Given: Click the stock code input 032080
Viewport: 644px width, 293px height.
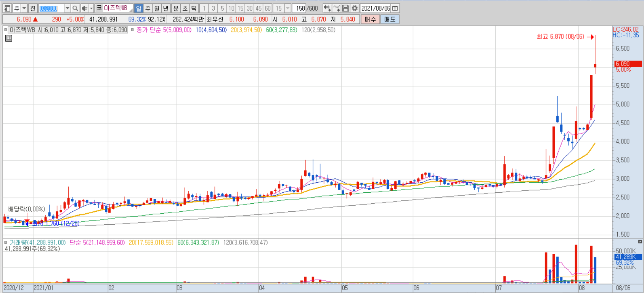Looking at the screenshot, I should 51,8.
